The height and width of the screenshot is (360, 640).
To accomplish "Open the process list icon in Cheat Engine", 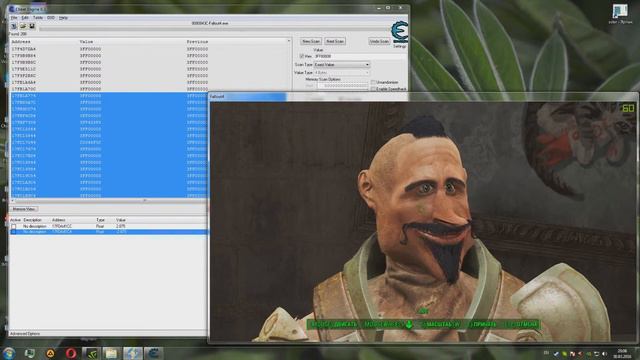I will (x=14, y=26).
